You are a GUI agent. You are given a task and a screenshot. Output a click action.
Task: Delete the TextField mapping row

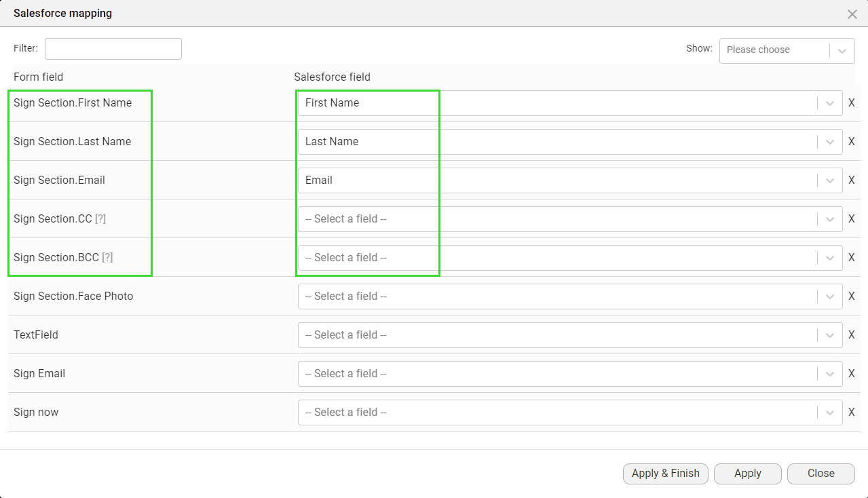pyautogui.click(x=852, y=334)
